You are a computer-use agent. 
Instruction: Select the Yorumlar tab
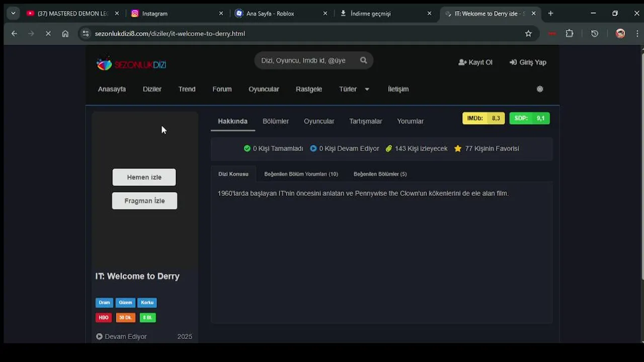tap(410, 121)
